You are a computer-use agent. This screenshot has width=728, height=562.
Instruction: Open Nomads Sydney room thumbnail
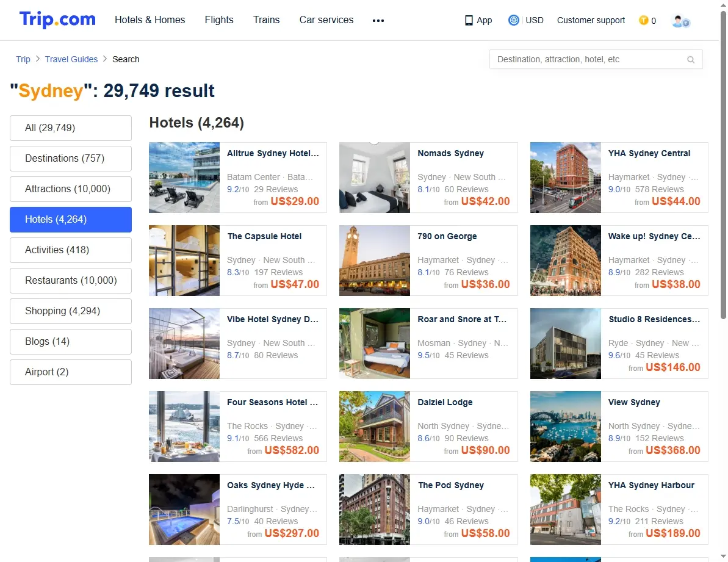[x=375, y=178]
